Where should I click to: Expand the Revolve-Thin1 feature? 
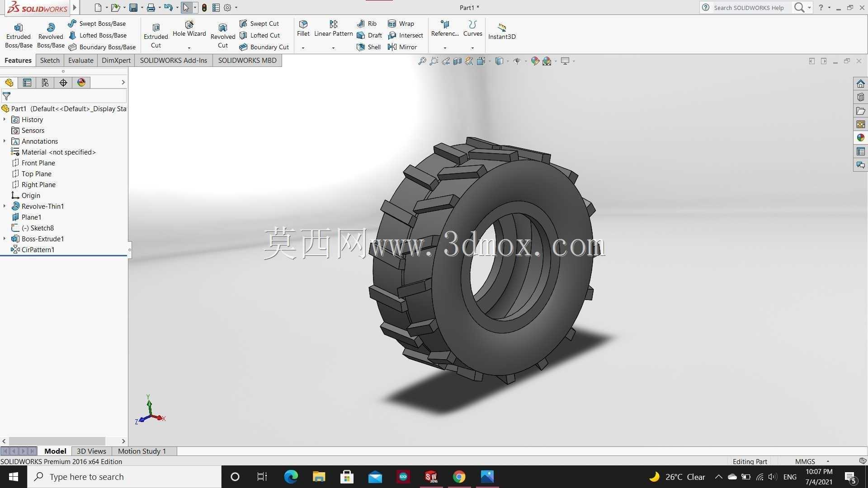pos(5,206)
